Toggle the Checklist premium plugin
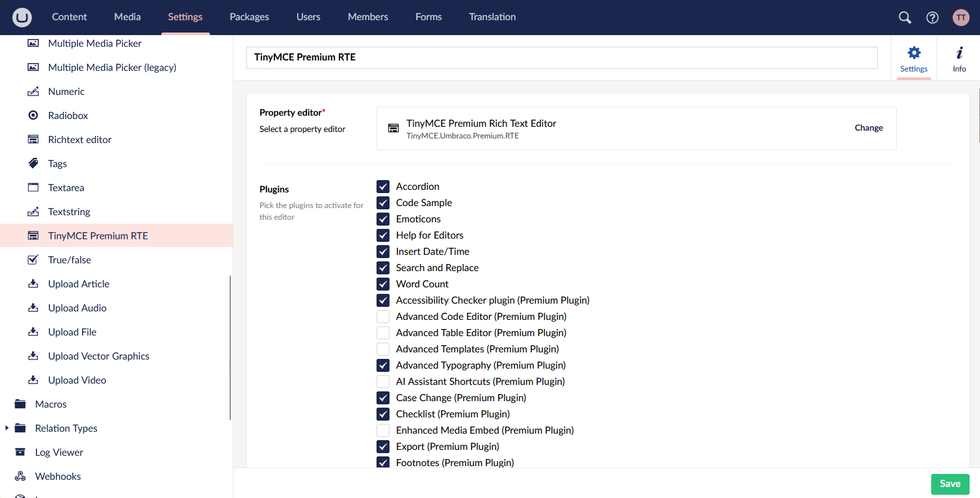 click(383, 414)
